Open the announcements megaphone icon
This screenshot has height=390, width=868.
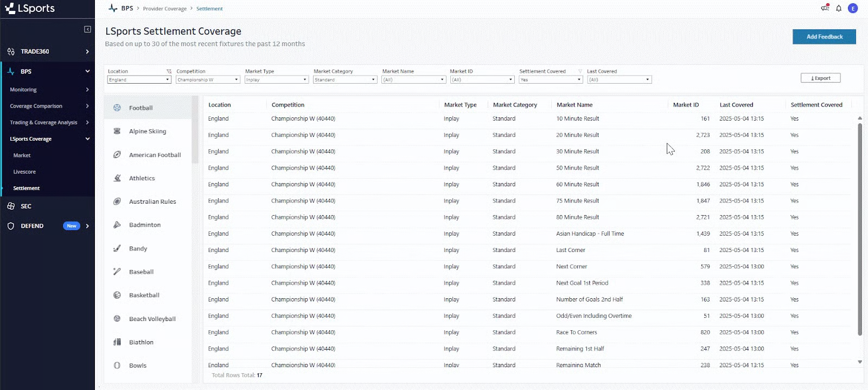click(x=825, y=8)
